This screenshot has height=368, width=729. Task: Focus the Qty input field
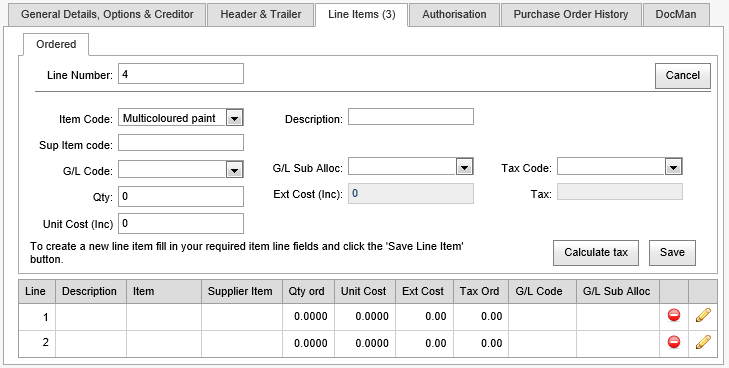[181, 197]
